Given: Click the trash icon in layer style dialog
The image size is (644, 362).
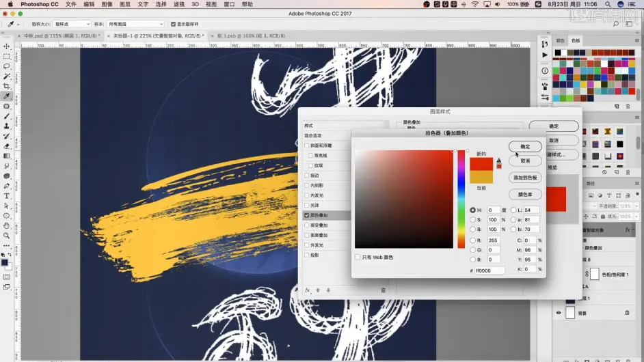Looking at the screenshot, I should (x=384, y=290).
